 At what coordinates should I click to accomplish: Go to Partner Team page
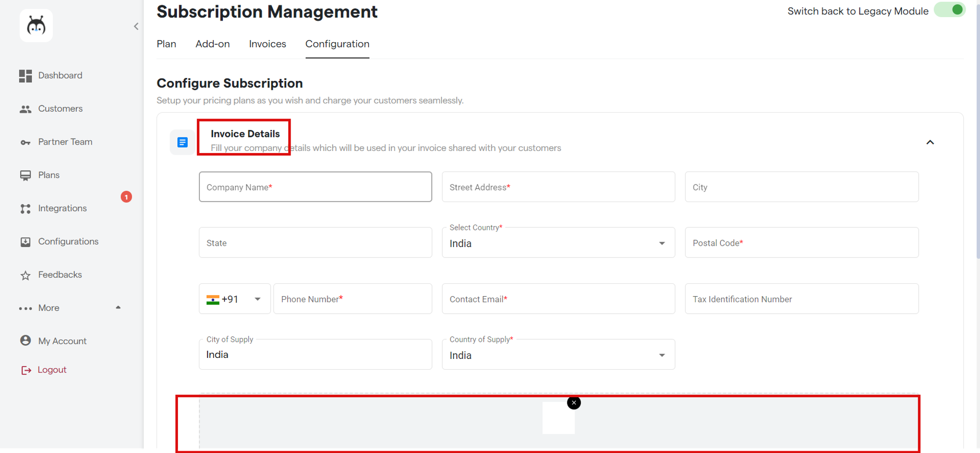[65, 142]
